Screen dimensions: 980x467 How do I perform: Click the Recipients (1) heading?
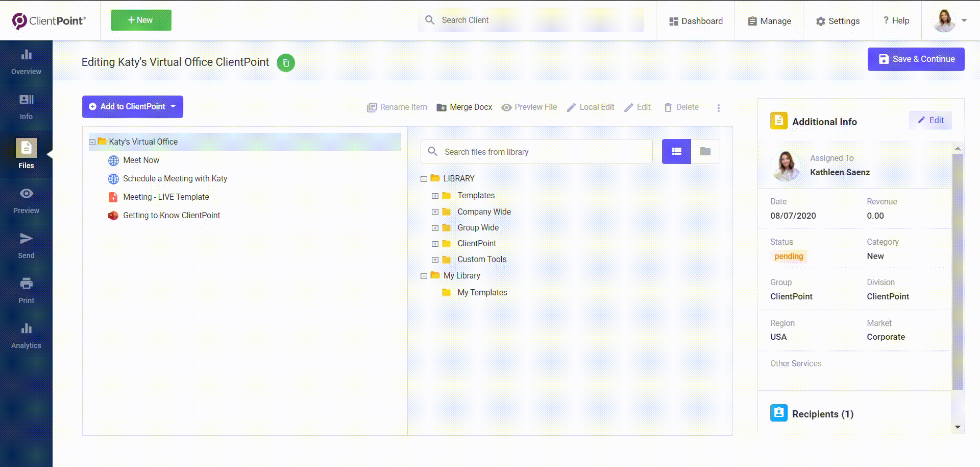[823, 414]
